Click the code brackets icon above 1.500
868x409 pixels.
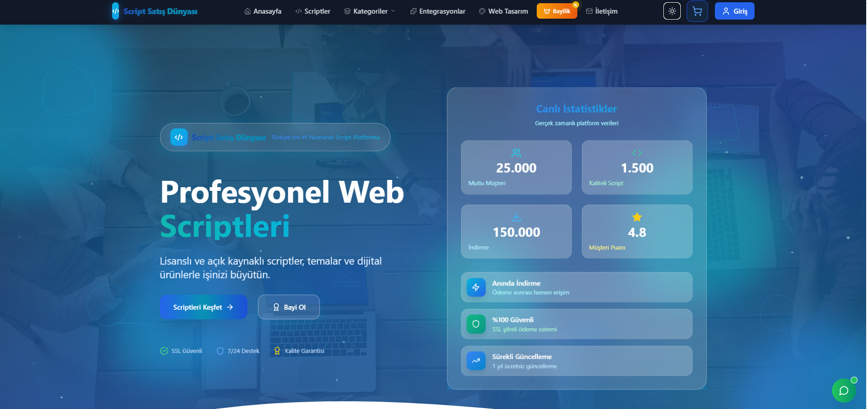pos(637,153)
